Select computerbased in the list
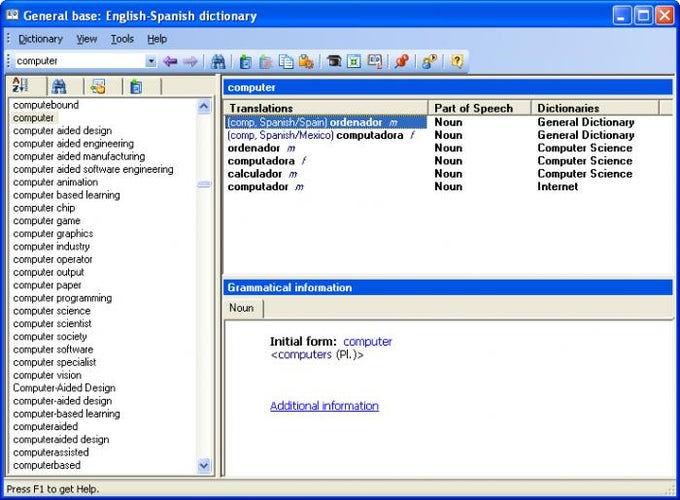The image size is (680, 500). (47, 465)
